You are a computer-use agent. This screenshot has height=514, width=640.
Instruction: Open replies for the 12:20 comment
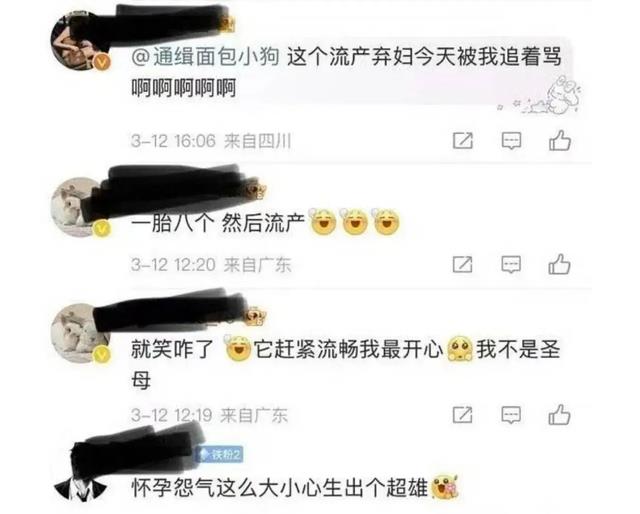[511, 265]
